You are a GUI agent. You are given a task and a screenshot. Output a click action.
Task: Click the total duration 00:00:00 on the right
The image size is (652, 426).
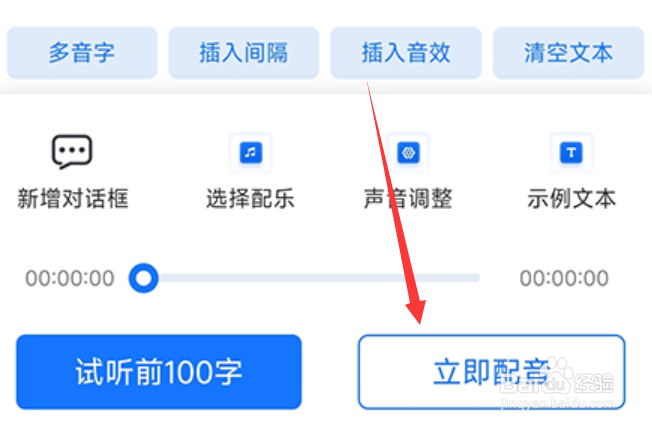tap(564, 278)
